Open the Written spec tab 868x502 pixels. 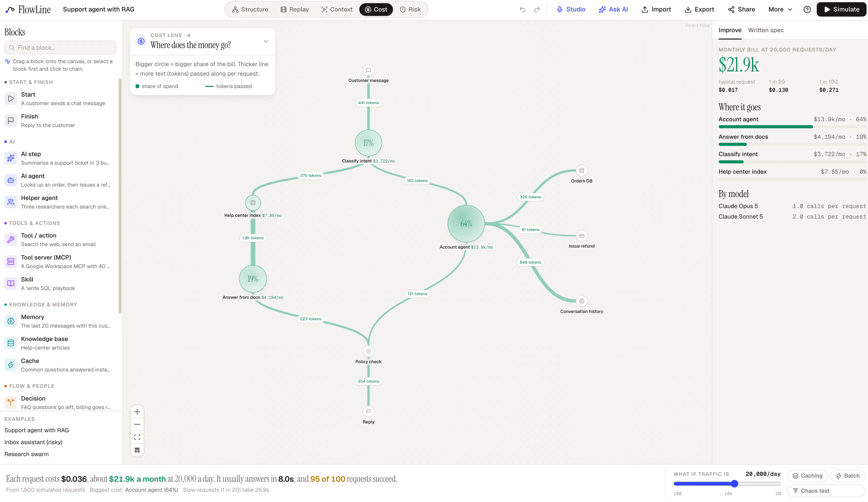[766, 30]
